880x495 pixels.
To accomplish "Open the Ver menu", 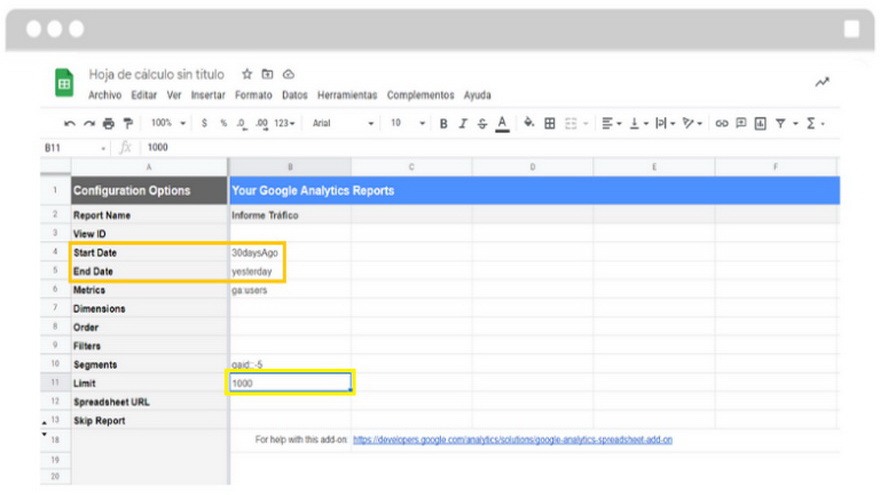I will pos(174,95).
